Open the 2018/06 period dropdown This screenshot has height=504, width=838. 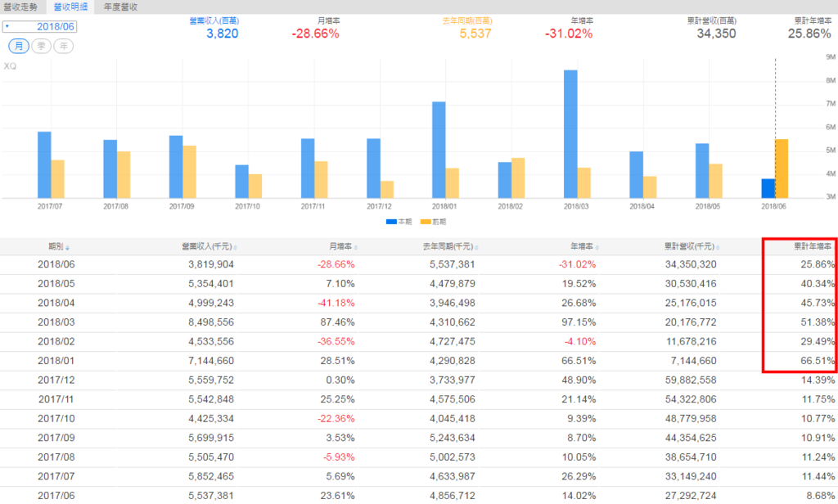pyautogui.click(x=39, y=27)
